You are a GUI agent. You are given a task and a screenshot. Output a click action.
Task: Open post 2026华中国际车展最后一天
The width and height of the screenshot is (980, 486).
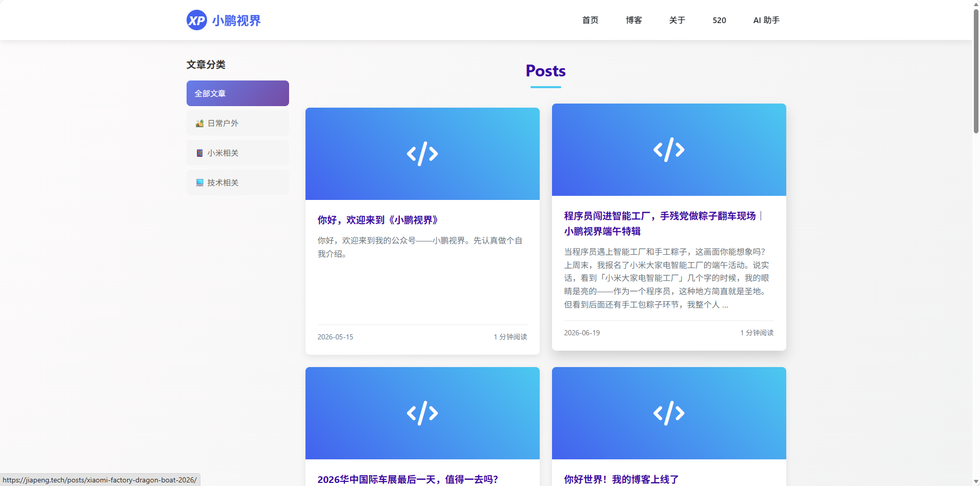(408, 479)
